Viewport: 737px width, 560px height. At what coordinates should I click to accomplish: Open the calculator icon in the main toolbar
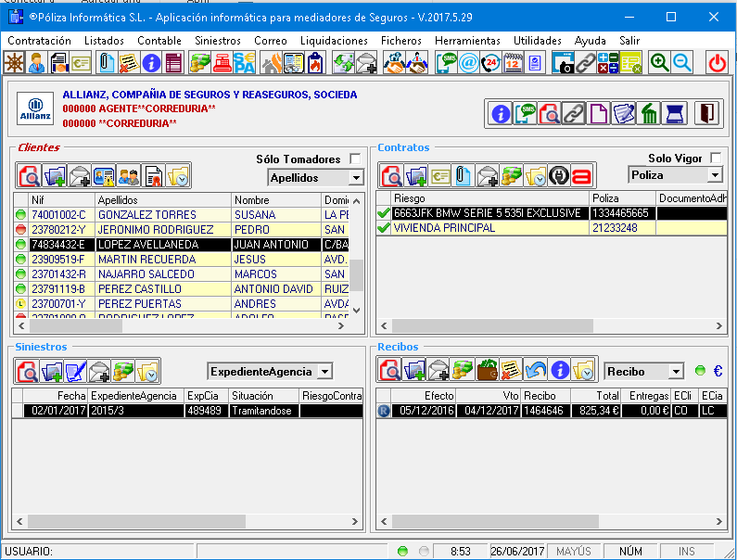click(608, 62)
